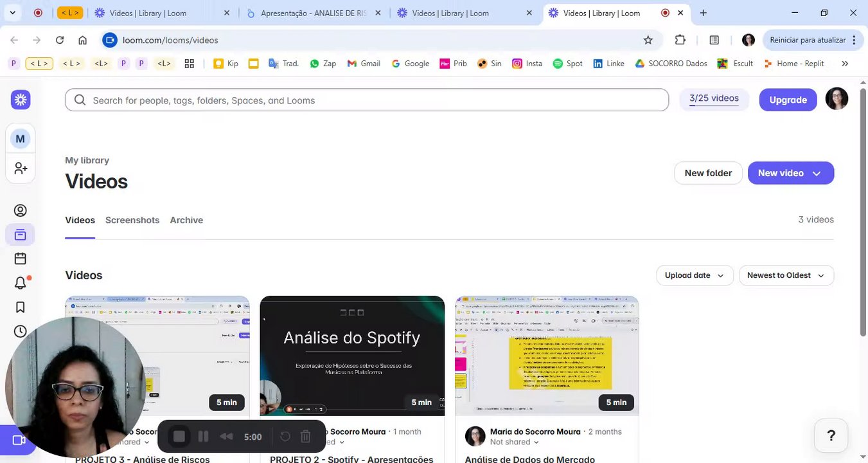This screenshot has height=463, width=868.
Task: Expand Not shared dropdown on Análise de Dados
Action: pyautogui.click(x=513, y=442)
